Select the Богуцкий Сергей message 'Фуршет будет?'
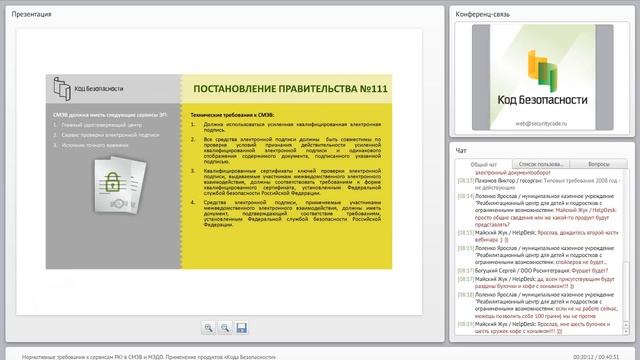This screenshot has width=640, height=360. click(533, 271)
